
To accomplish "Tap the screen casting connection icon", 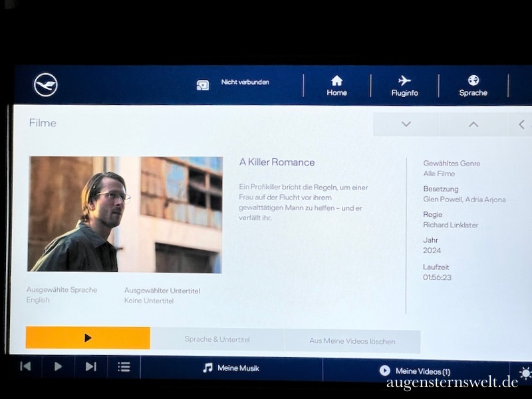I will coord(203,85).
